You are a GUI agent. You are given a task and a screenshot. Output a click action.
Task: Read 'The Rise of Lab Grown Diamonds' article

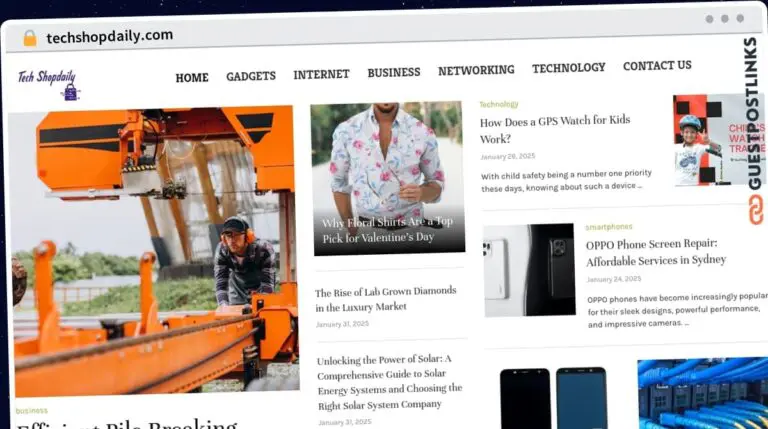pos(385,299)
